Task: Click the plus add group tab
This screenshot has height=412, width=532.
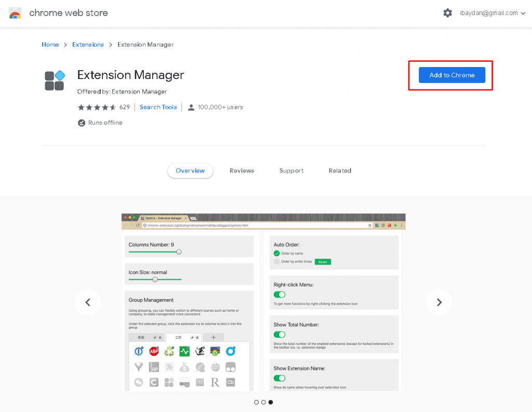Action: pyautogui.click(x=214, y=337)
